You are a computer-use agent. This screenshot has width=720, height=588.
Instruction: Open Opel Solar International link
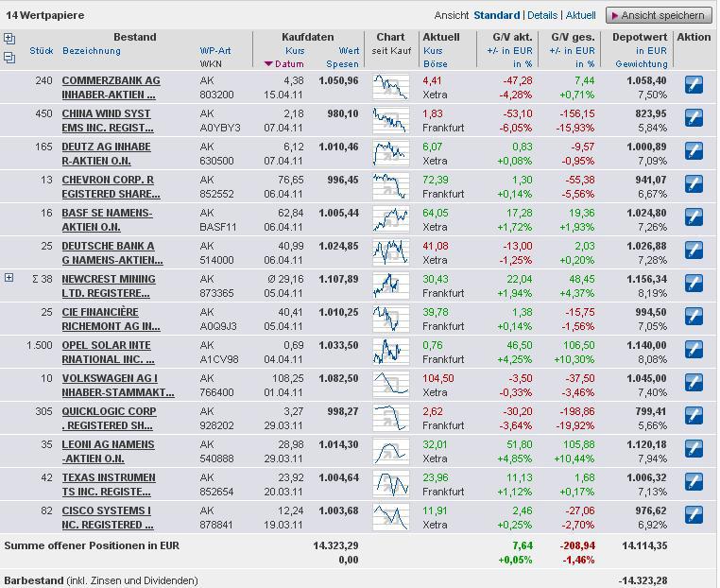(108, 352)
